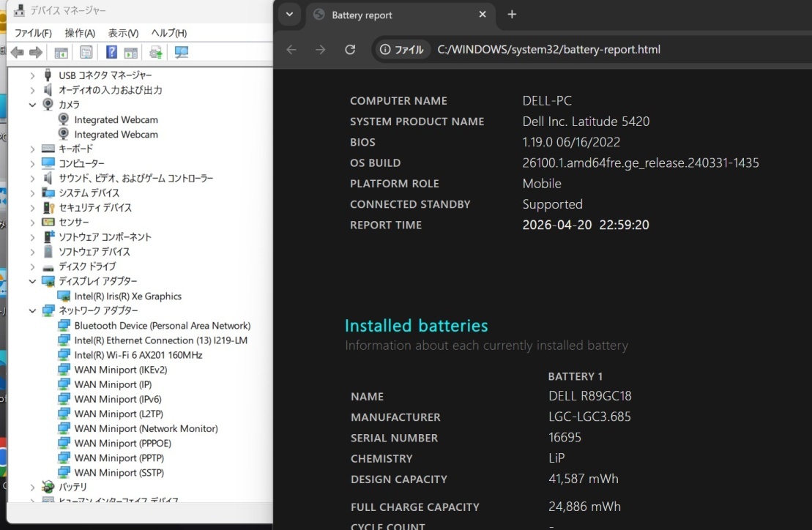This screenshot has width=812, height=530.
Task: Open the 操作(A) menu
Action: [80, 33]
